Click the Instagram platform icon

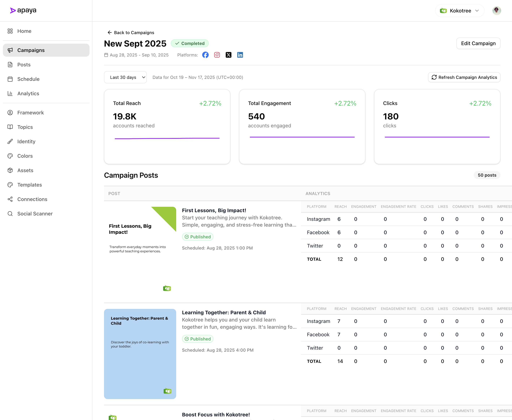[217, 55]
